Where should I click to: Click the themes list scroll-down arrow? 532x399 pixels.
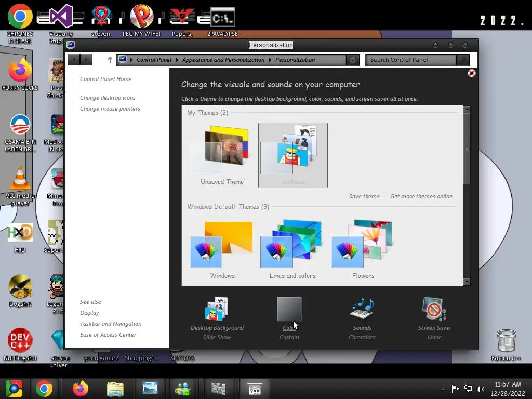pyautogui.click(x=467, y=282)
